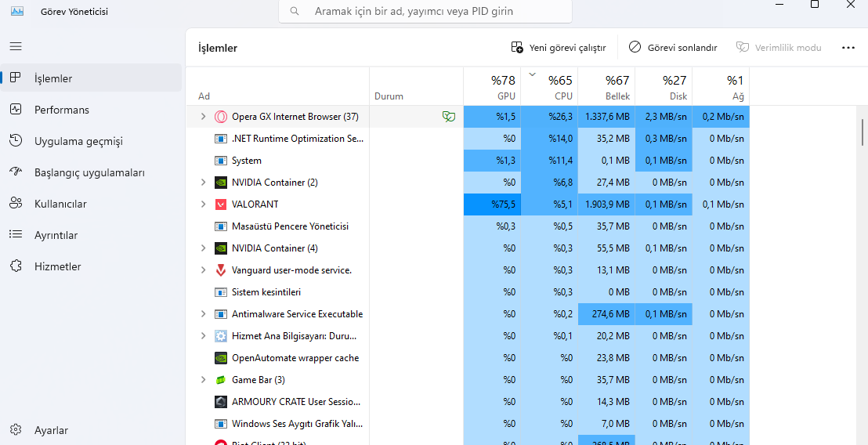Click the Antimalware Service Executable icon
The image size is (868, 445).
(x=221, y=314)
